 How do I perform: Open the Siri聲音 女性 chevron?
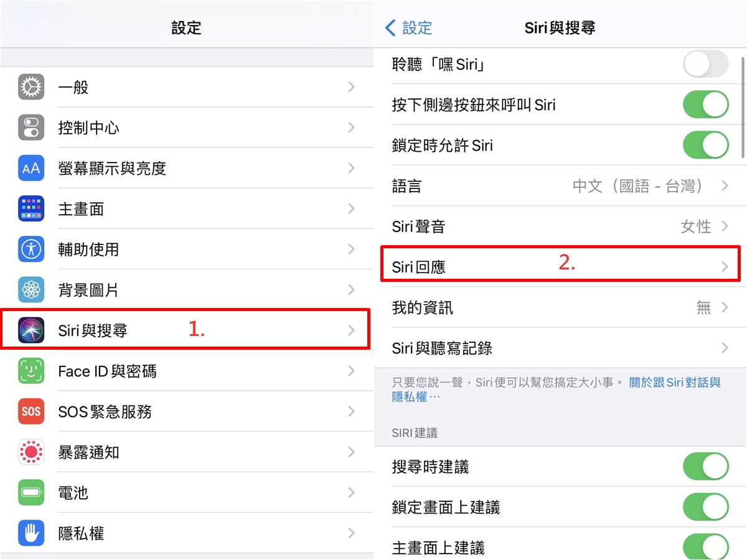point(725,226)
